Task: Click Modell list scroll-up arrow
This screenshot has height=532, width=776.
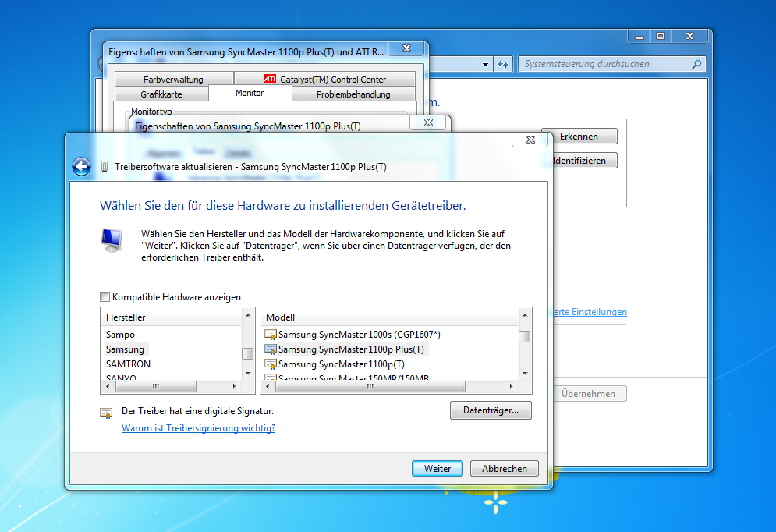Action: pos(525,315)
